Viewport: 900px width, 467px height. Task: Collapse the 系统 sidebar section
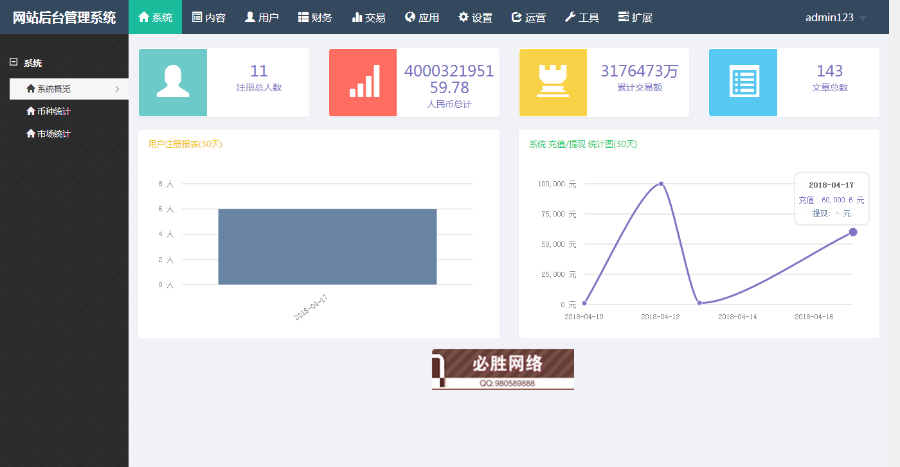14,62
